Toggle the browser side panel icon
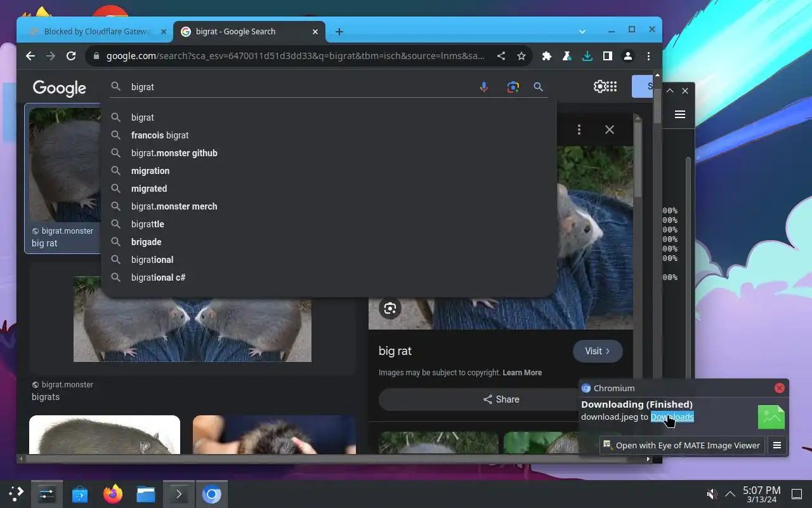Image resolution: width=812 pixels, height=508 pixels. point(608,56)
